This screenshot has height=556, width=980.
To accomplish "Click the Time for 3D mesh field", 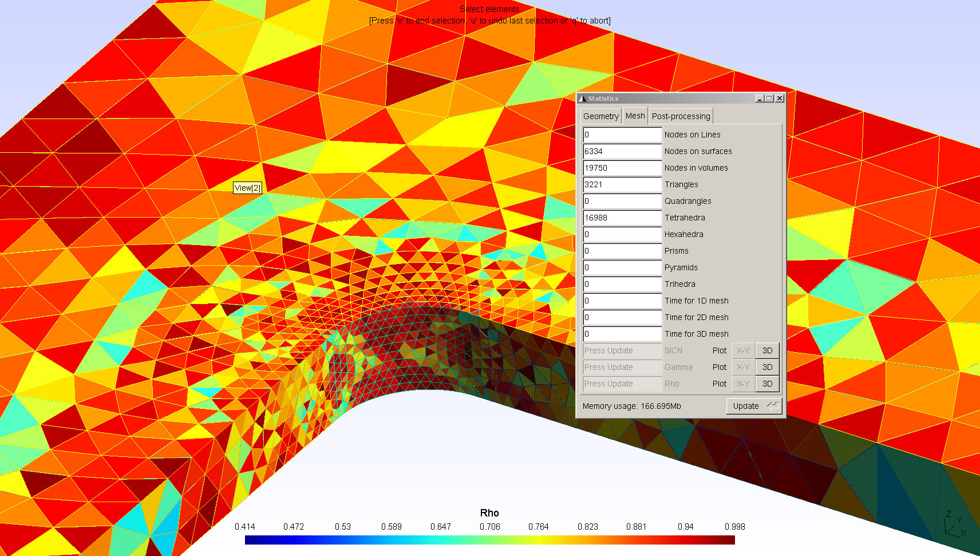I will click(622, 334).
